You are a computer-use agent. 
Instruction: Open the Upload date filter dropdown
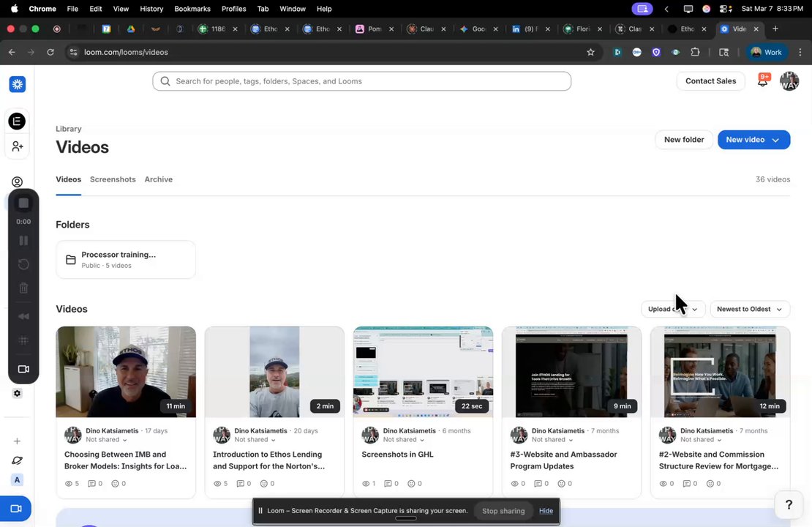(673, 309)
